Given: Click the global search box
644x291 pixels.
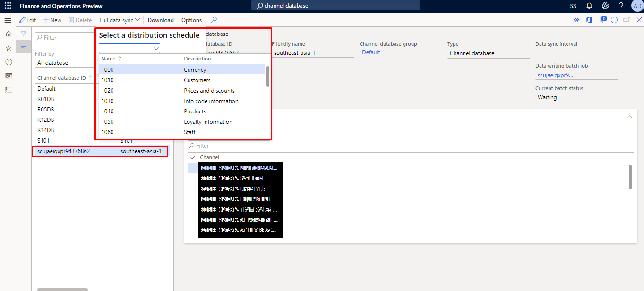Looking at the screenshot, I should 335,6.
